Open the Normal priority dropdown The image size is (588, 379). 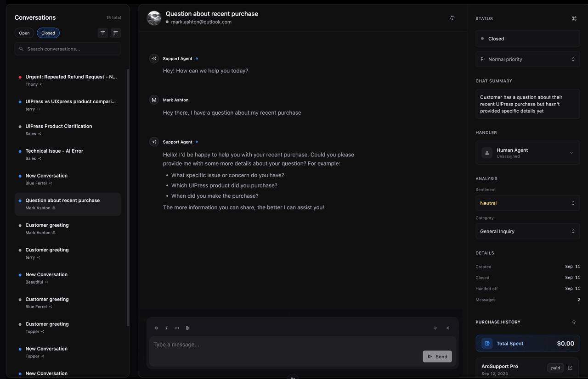click(528, 59)
